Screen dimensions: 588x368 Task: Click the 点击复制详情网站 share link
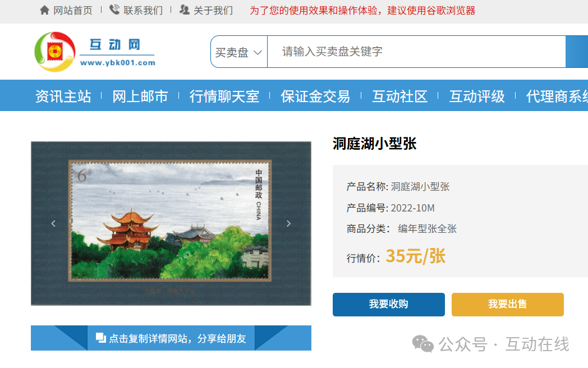(177, 338)
